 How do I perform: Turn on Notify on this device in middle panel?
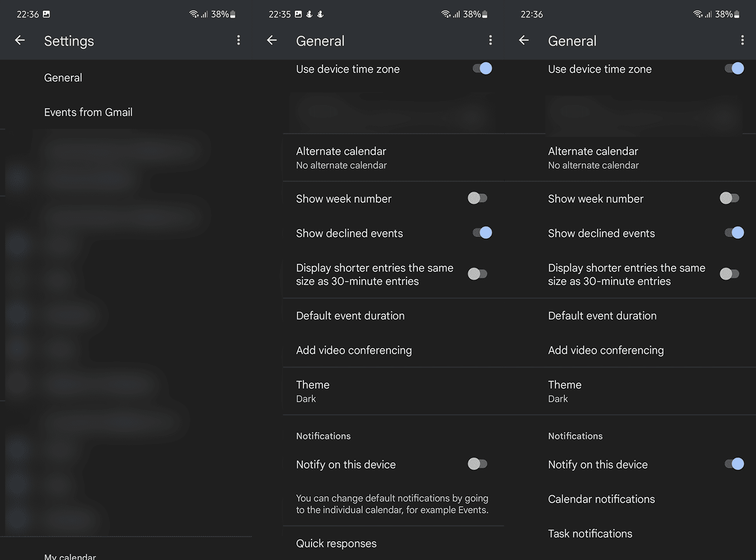(x=478, y=464)
